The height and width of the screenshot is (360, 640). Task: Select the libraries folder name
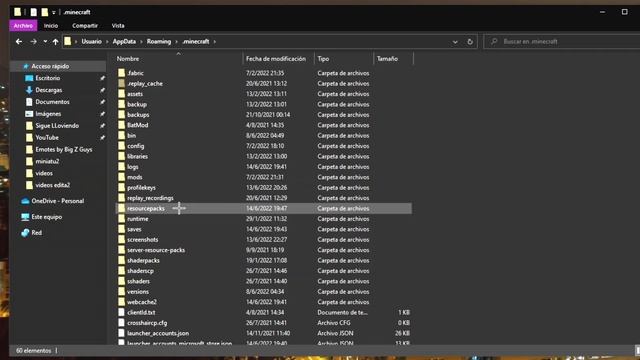138,156
